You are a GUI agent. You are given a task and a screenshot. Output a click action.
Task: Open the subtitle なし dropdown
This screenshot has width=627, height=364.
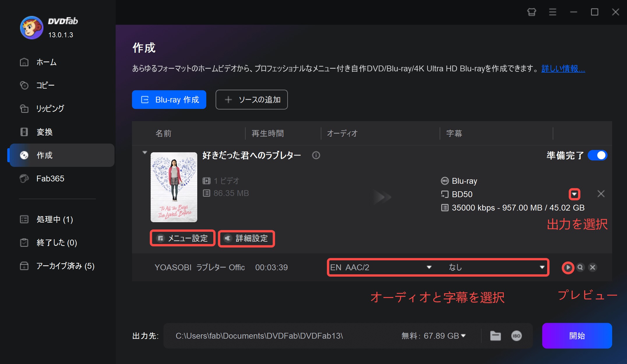tap(542, 267)
